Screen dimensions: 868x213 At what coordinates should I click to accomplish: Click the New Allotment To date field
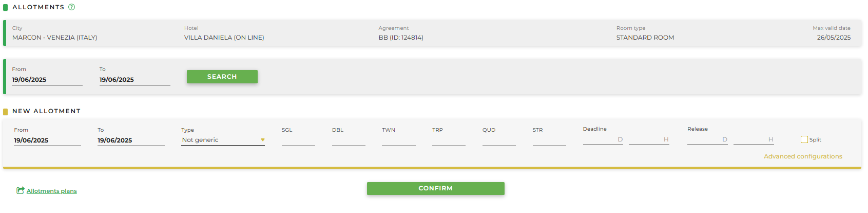tap(131, 140)
